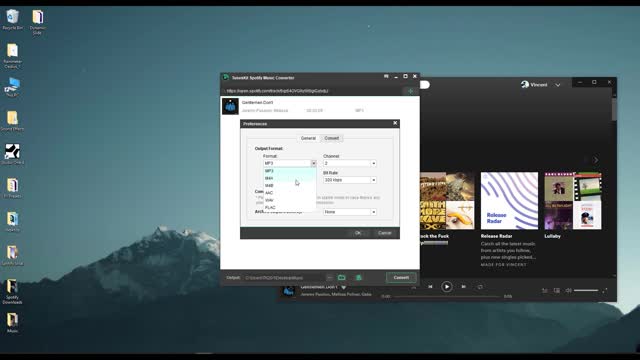The image size is (640, 360).
Task: Collapse the Format dropdown arrow
Action: point(313,163)
